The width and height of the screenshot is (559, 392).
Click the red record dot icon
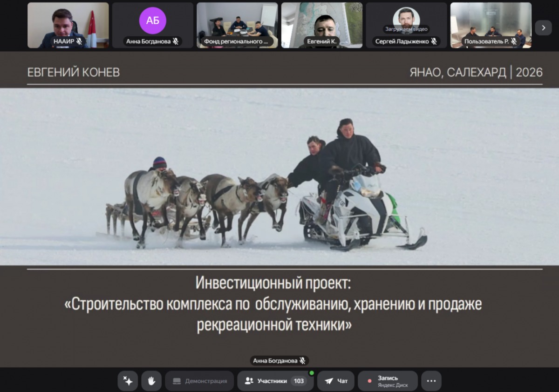(369, 381)
